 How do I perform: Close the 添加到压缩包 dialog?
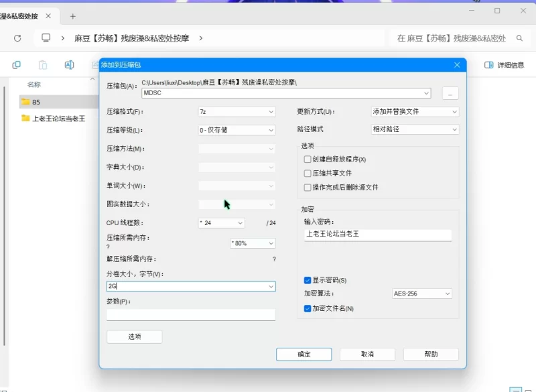[x=457, y=65]
